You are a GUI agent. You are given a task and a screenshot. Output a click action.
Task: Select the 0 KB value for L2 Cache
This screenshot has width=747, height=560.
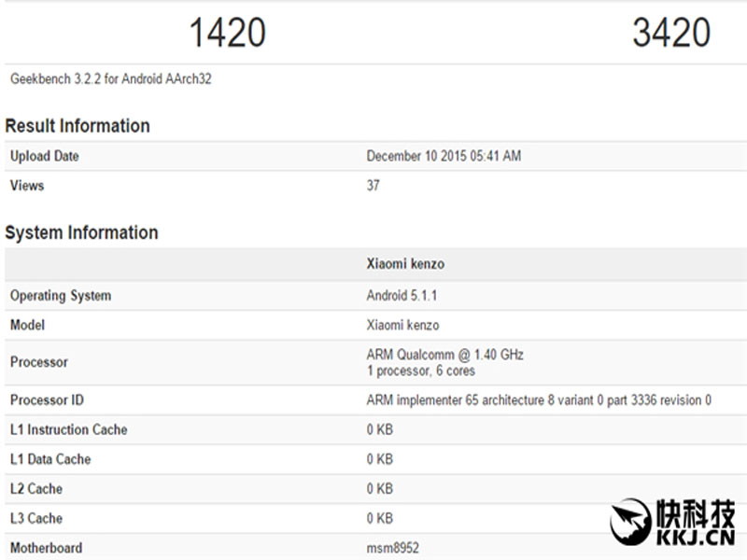pos(380,488)
